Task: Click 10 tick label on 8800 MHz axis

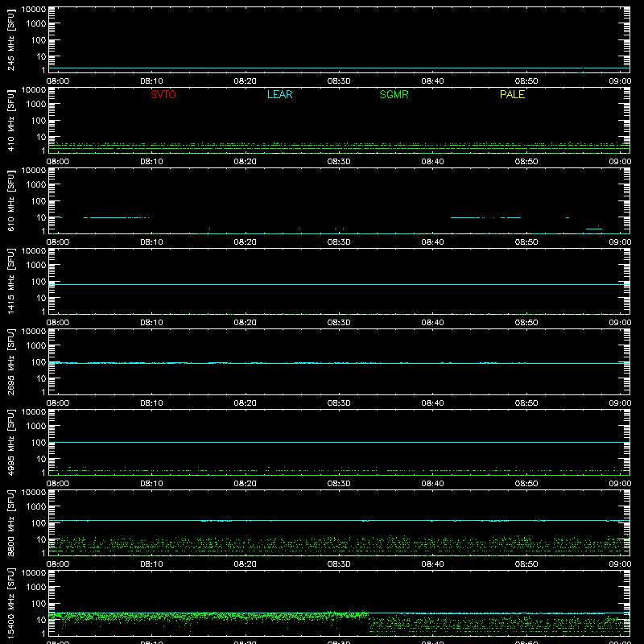Action: (x=42, y=539)
